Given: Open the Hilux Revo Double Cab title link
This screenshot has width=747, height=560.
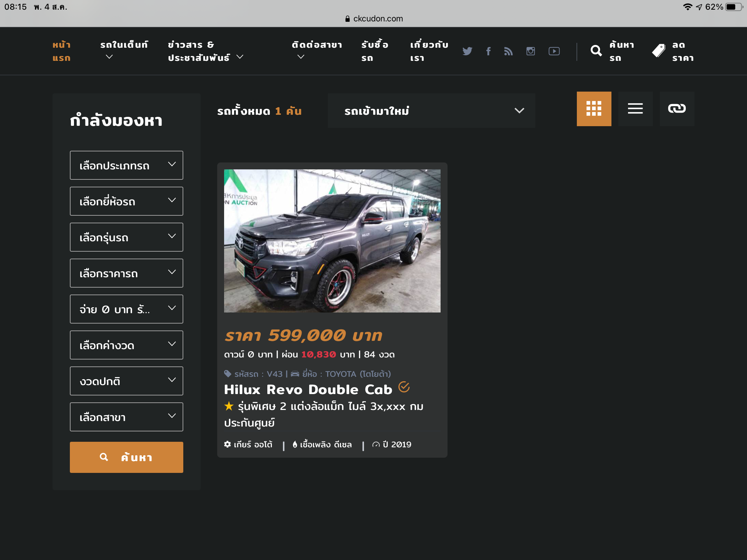Looking at the screenshot, I should coord(308,390).
